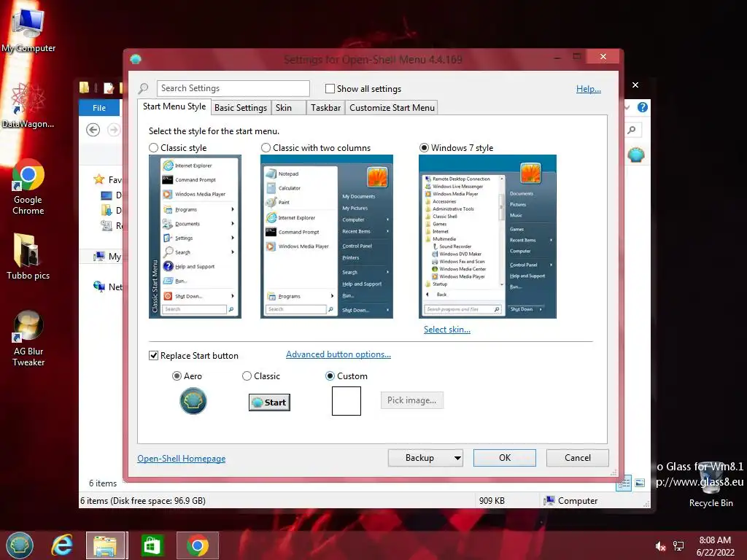
Task: Open the Select skin link
Action: [447, 330]
